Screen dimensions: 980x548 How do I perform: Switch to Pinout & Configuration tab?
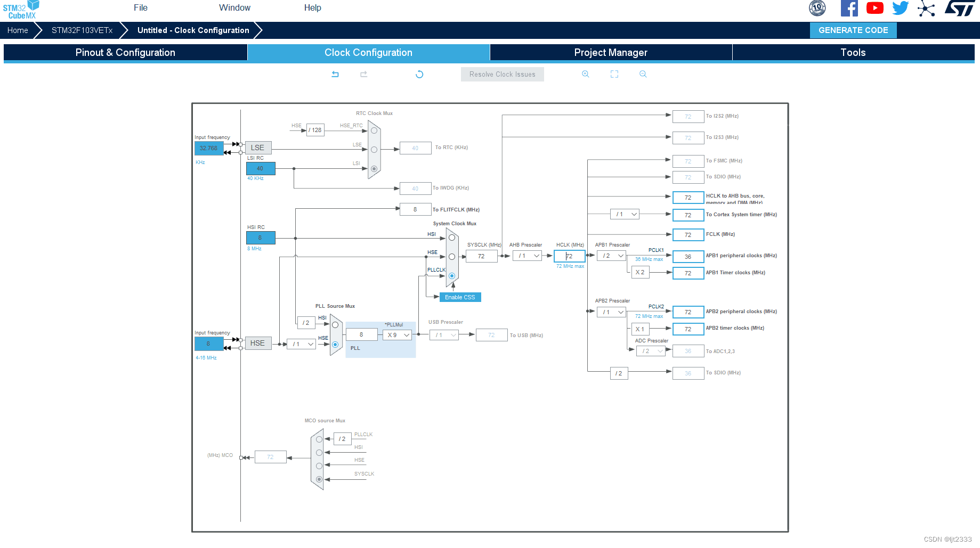tap(125, 52)
